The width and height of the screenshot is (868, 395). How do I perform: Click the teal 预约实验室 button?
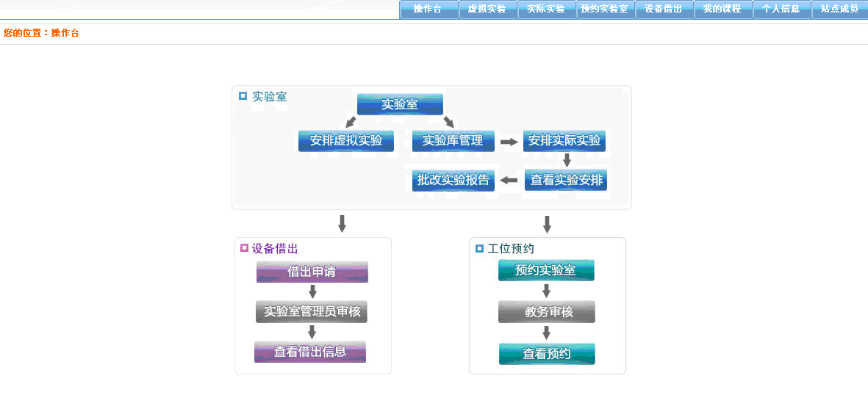pyautogui.click(x=546, y=270)
